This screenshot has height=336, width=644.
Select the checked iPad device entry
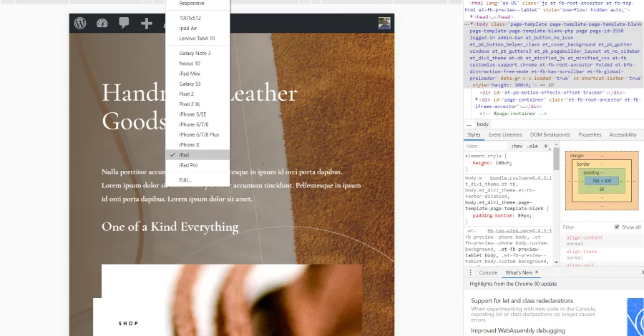click(x=197, y=154)
